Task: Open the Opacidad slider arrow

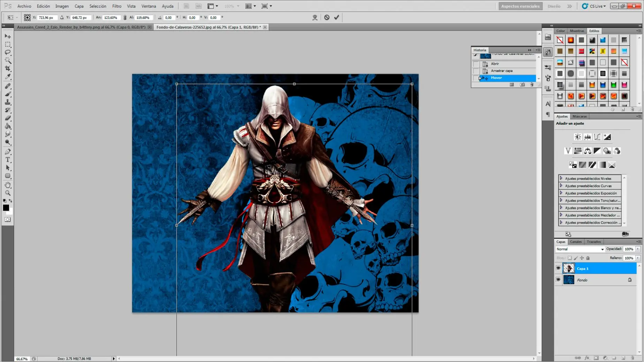Action: (638, 249)
